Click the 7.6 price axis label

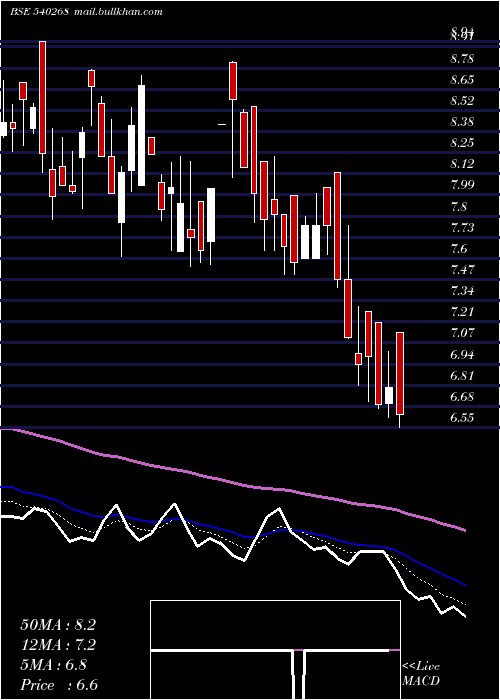click(459, 249)
